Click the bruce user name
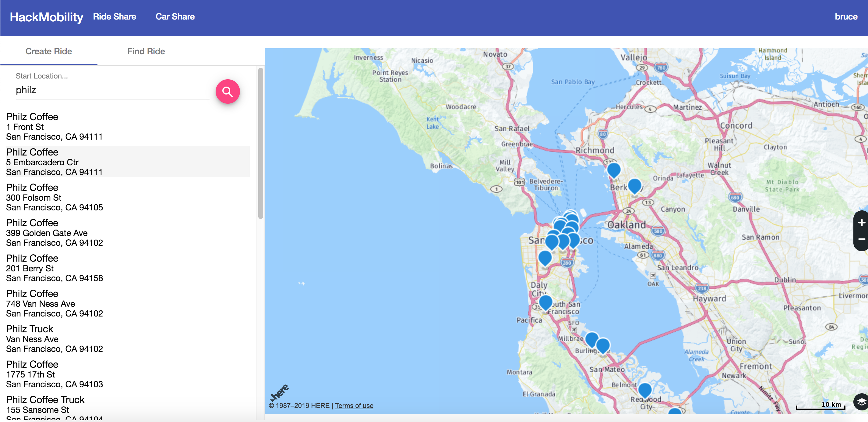 pyautogui.click(x=846, y=16)
